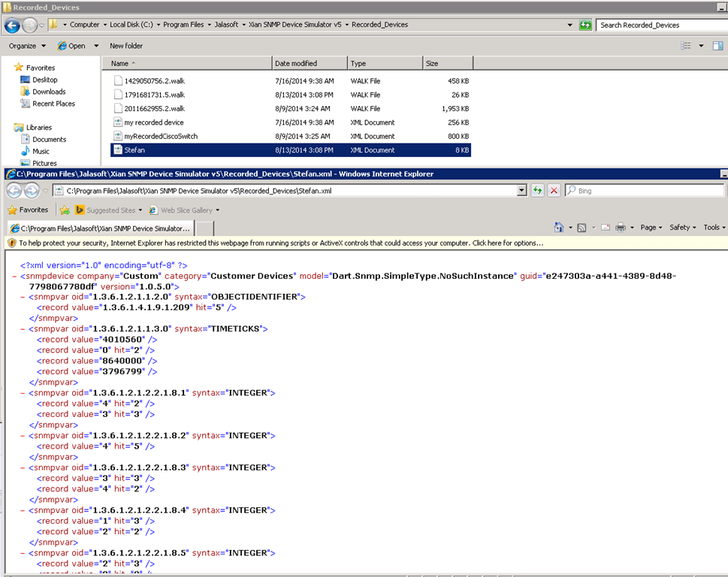Sort files by Type column header
The height and width of the screenshot is (577, 728).
(x=385, y=63)
